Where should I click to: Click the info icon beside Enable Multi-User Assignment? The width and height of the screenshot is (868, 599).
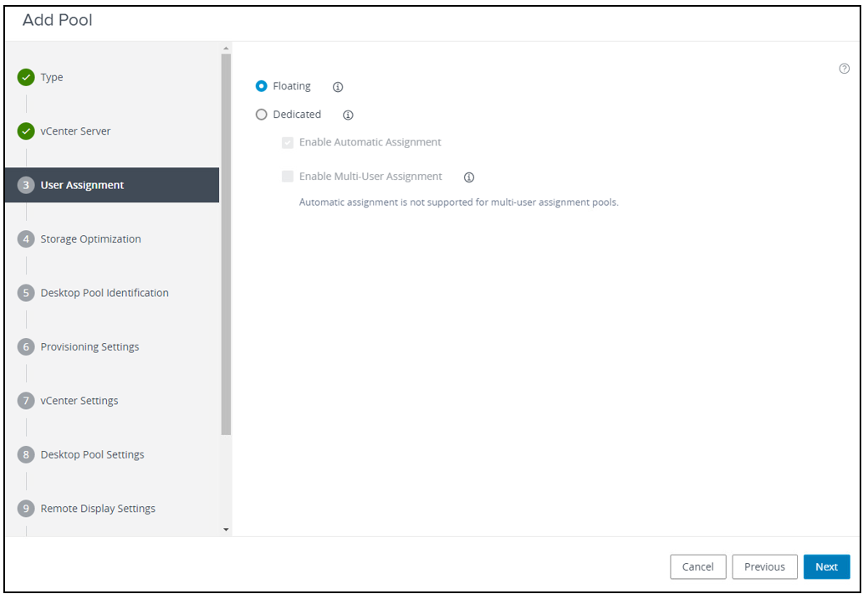point(469,177)
